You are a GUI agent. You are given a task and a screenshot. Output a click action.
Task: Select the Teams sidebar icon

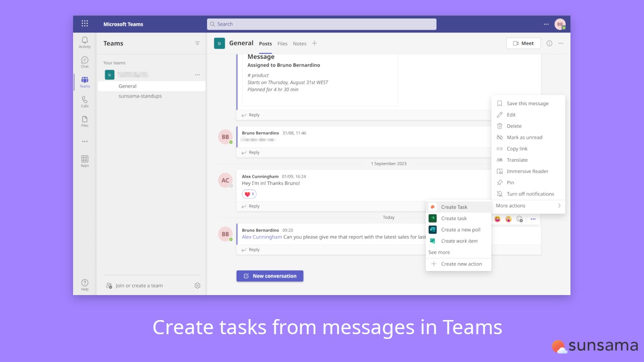click(x=85, y=82)
